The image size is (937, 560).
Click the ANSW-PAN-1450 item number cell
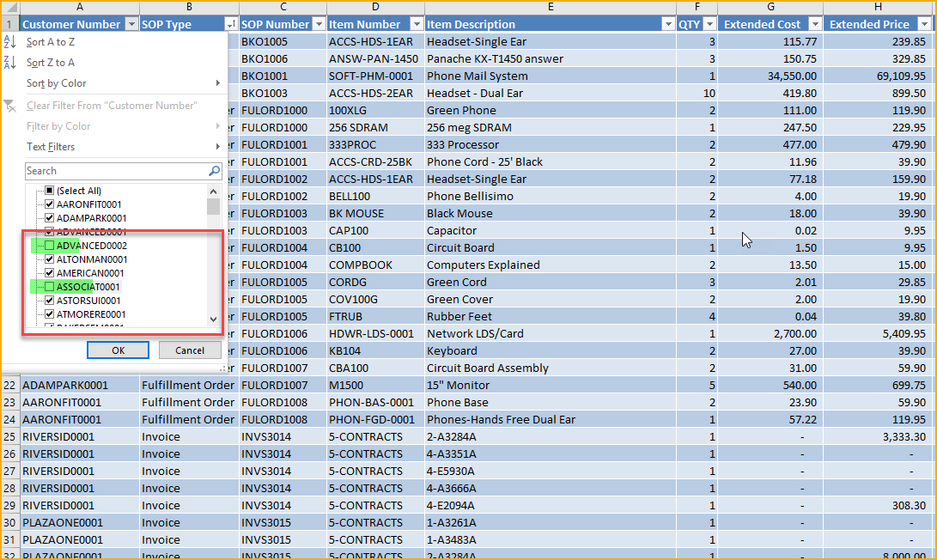[375, 58]
